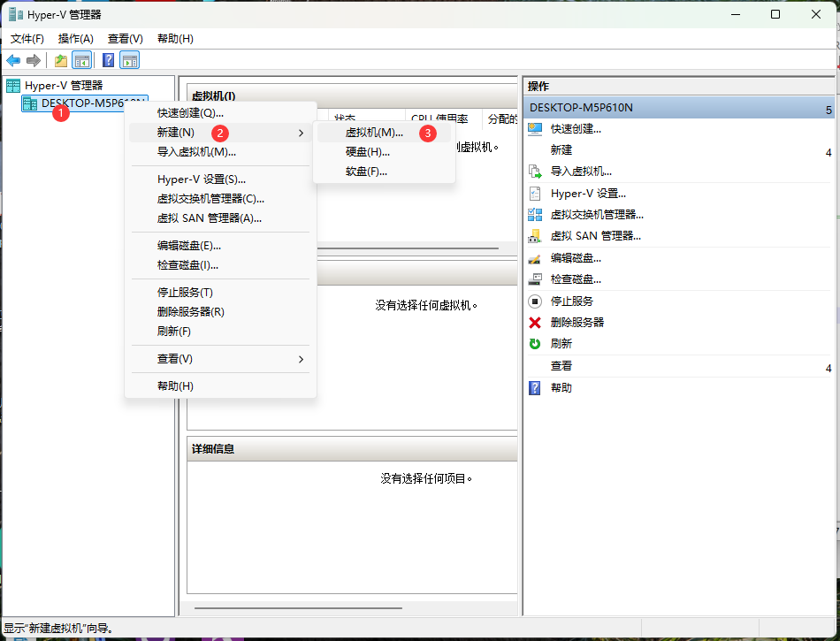Screen dimensions: 840x641
Task: Click the 详细信息 panel header
Action: tap(352, 449)
